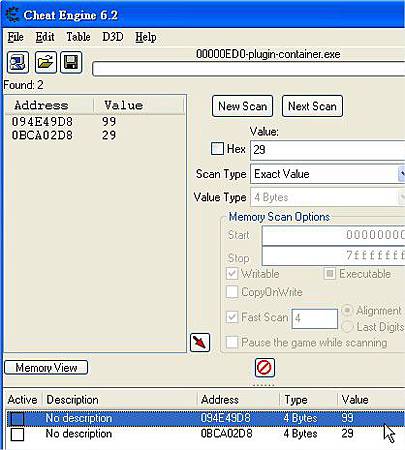The image size is (405, 450).
Task: Activate freeze checkbox for 094E49D8 entry
Action: [x=17, y=419]
